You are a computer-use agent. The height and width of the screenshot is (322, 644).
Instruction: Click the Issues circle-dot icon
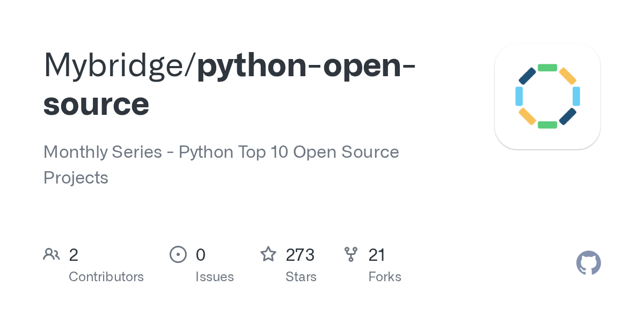coord(178,254)
